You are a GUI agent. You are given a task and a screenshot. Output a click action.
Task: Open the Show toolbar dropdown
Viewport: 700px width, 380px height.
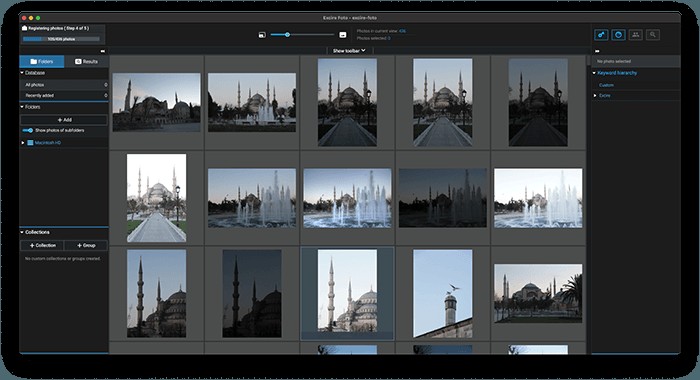[349, 51]
